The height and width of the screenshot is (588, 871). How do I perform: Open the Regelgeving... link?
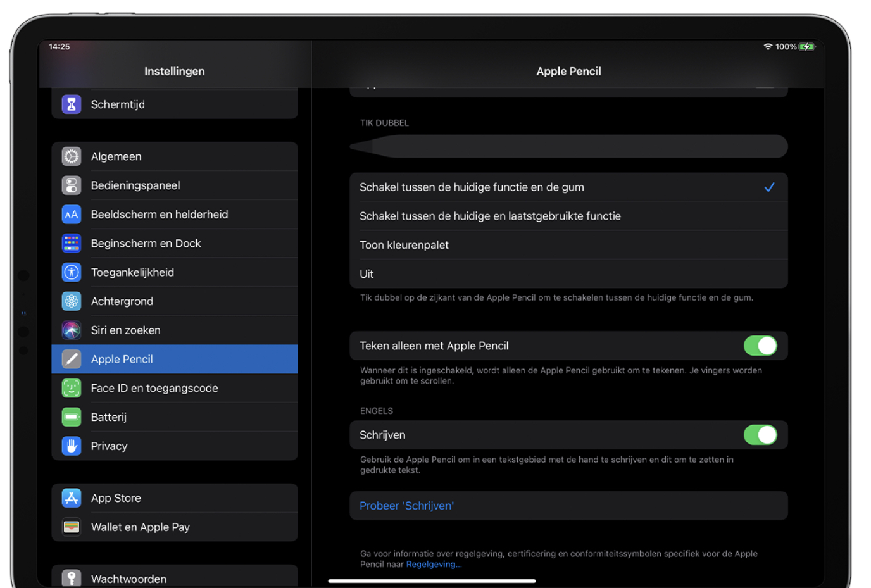(x=434, y=565)
